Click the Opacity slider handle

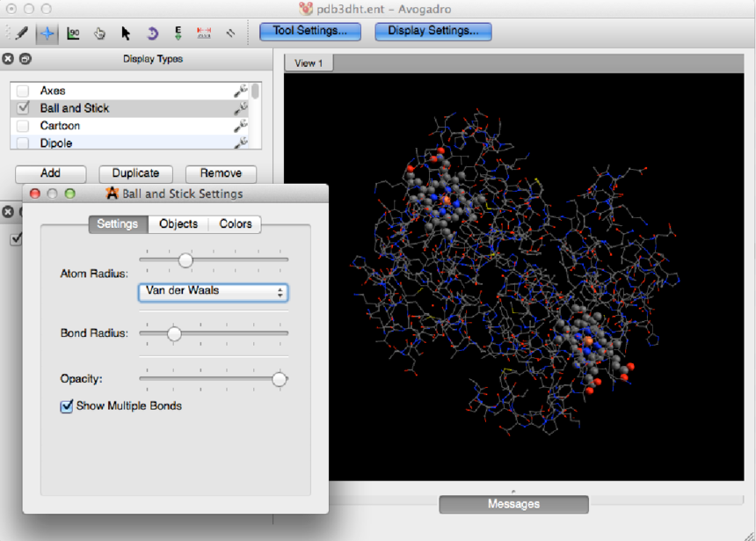point(279,379)
